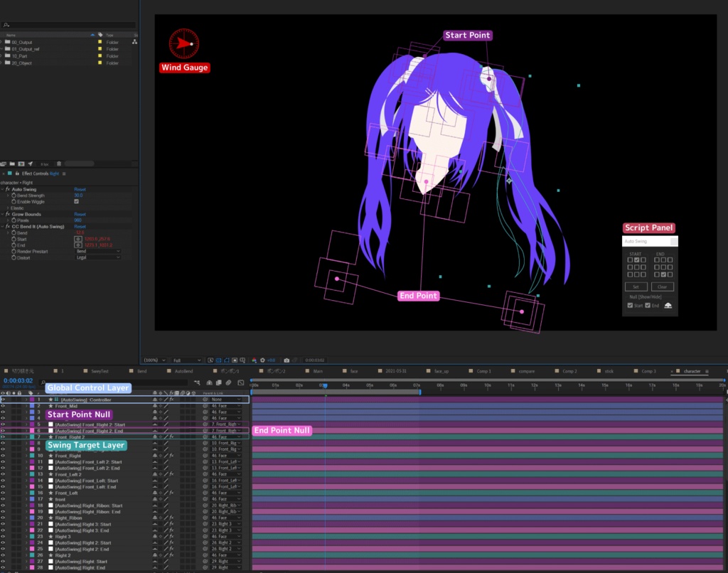Enable frame blending timeline switch
Image resolution: width=728 pixels, height=573 pixels.
click(219, 382)
